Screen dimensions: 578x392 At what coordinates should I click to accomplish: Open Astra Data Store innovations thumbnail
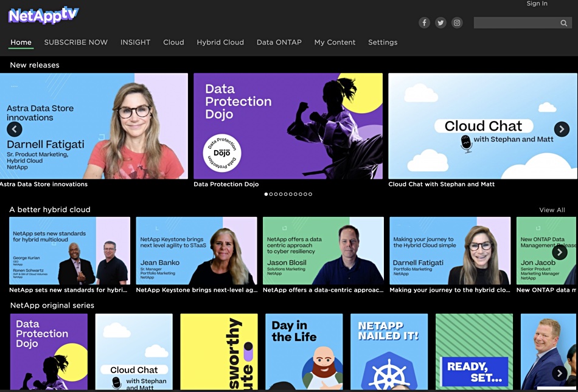point(94,126)
